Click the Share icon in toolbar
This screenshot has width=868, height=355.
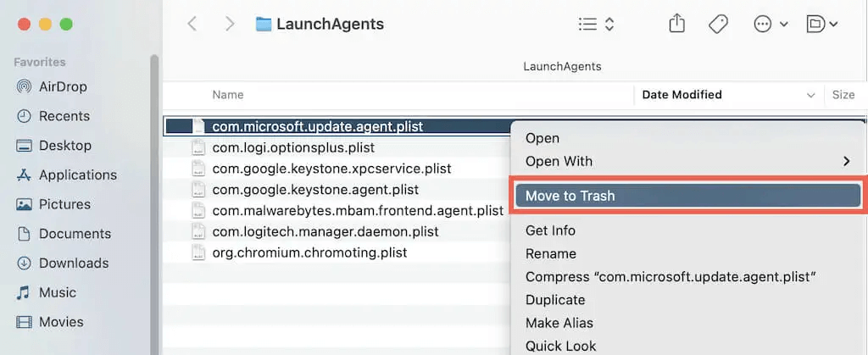676,25
